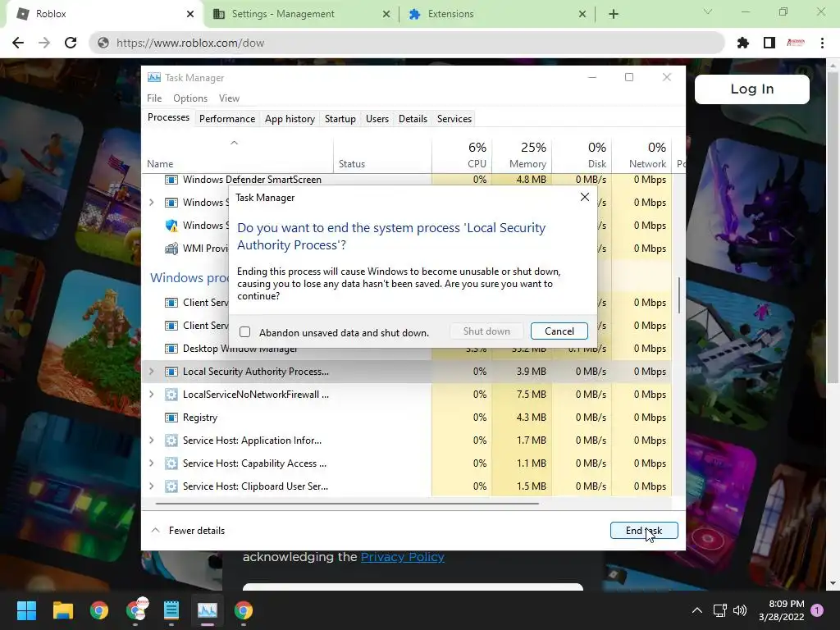Open the browser Extensions puzzle icon
This screenshot has height=630, width=840.
point(743,43)
